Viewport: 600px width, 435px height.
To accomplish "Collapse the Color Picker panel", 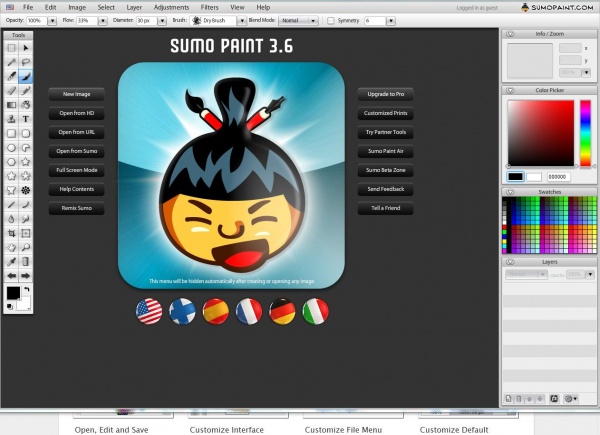I will (x=510, y=90).
